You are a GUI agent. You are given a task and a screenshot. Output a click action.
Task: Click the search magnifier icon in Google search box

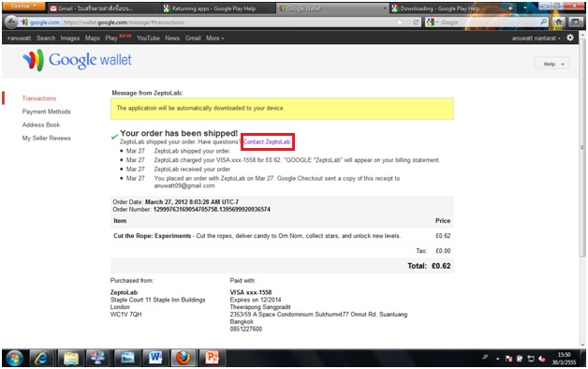[x=543, y=22]
